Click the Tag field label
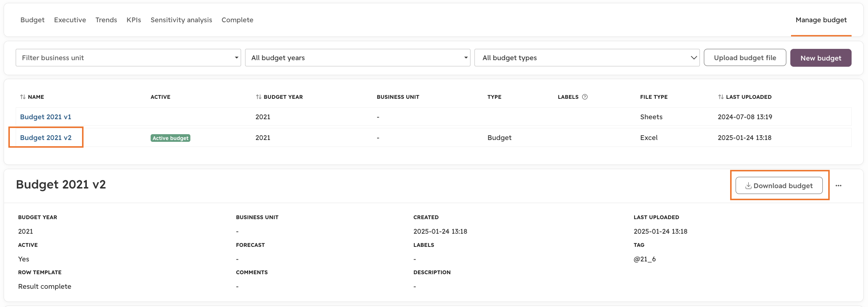 639,245
